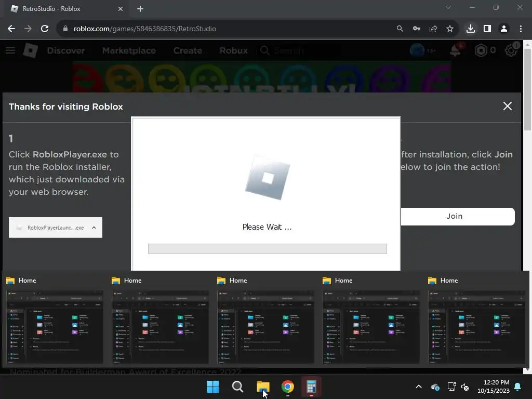
Task: Share this page icon
Action: coord(433,29)
